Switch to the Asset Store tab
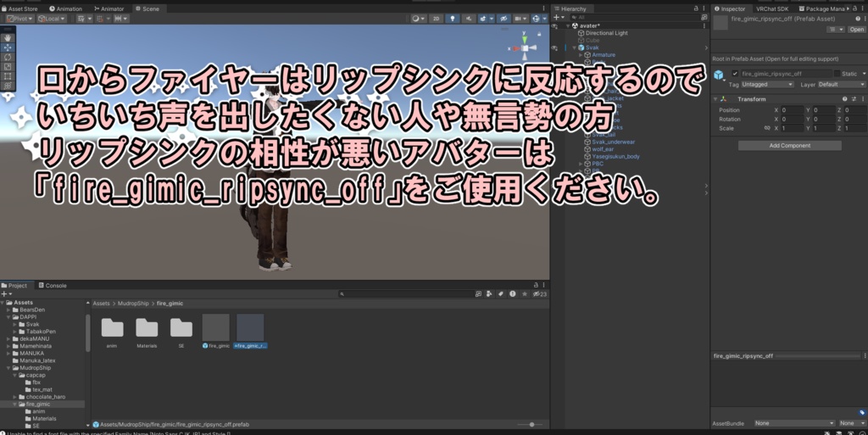 click(20, 8)
